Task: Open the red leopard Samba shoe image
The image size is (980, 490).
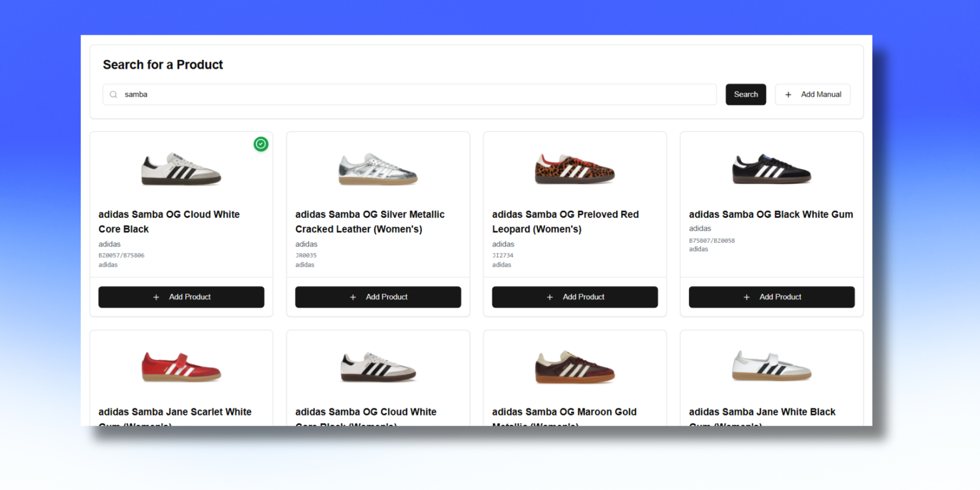Action: [575, 169]
